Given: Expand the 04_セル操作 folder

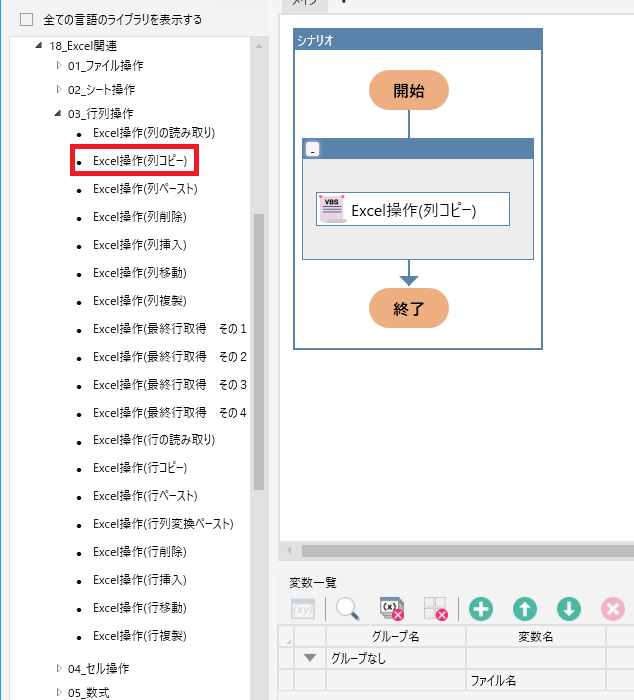Looking at the screenshot, I should pos(59,668).
